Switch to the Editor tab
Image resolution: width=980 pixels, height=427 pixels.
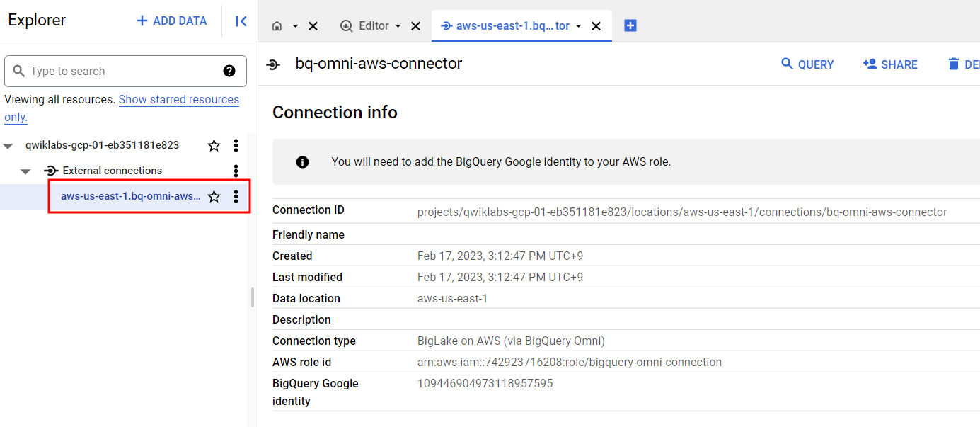374,26
